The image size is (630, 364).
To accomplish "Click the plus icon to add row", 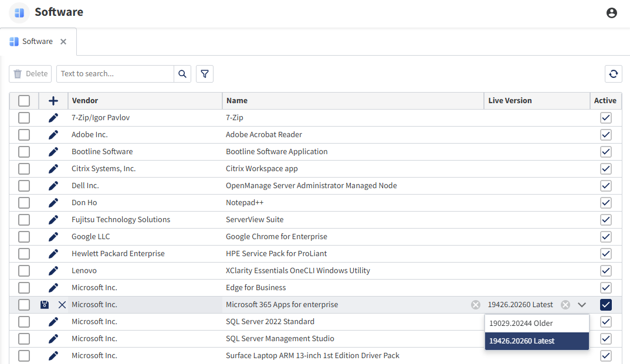I will coord(53,101).
